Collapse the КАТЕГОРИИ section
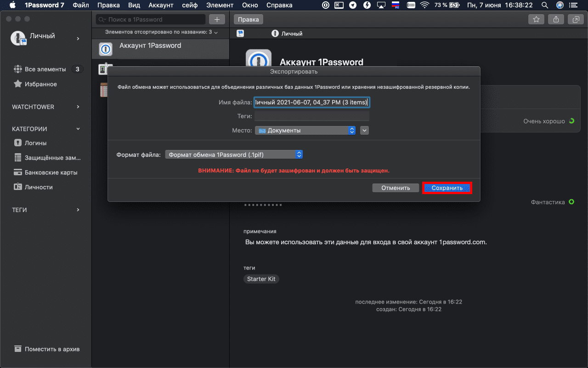This screenshot has width=588, height=368. [x=78, y=129]
